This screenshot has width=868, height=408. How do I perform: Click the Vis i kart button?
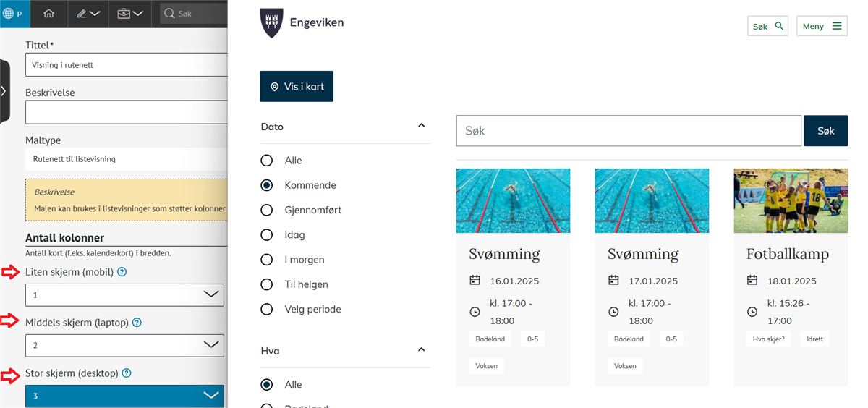(x=297, y=86)
